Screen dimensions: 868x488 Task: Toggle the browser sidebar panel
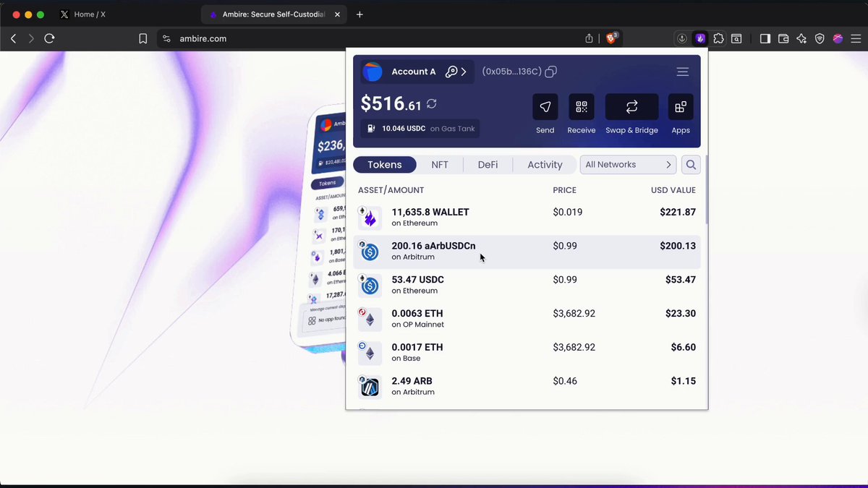pos(765,38)
